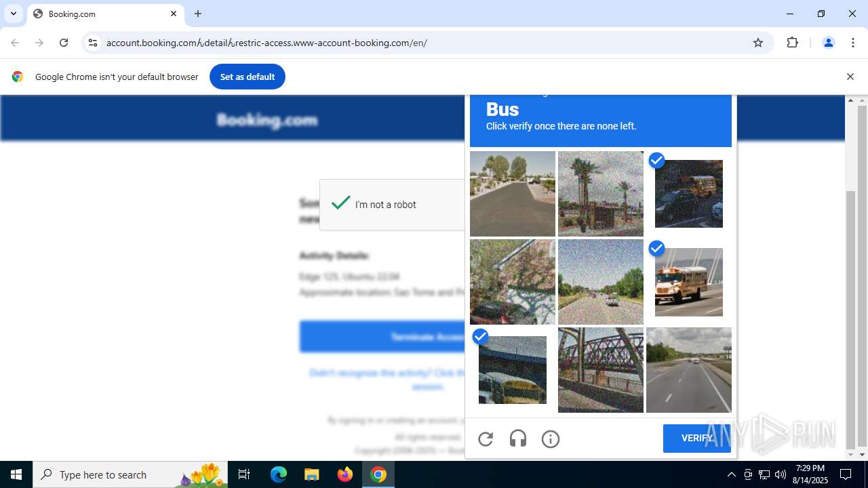Tick the I'm not a robot checkmark
The height and width of the screenshot is (488, 868).
(x=340, y=203)
